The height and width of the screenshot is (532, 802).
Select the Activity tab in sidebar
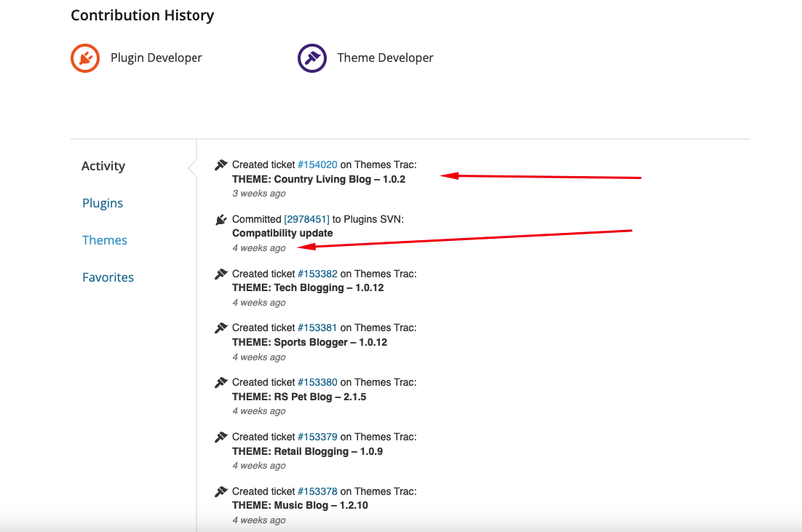pos(103,166)
